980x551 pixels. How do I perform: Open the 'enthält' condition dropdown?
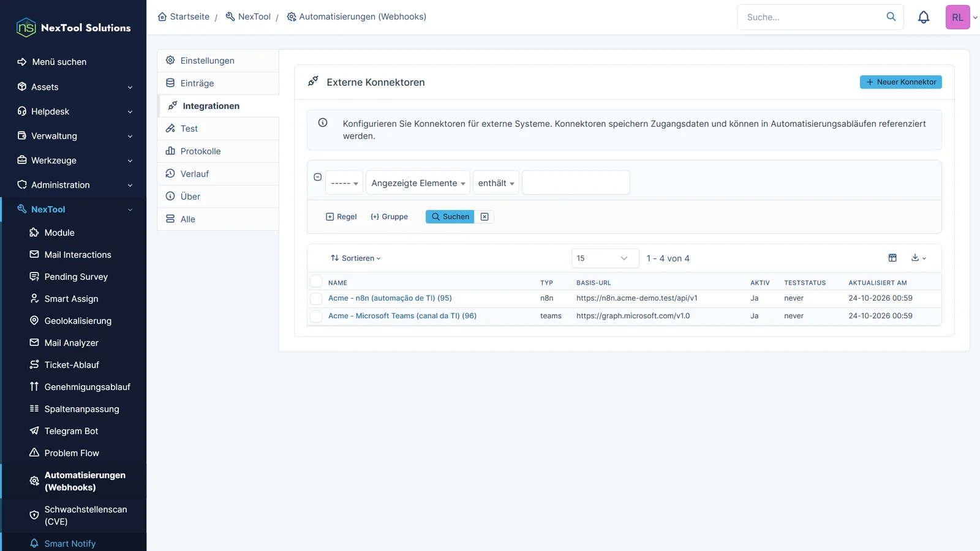496,183
